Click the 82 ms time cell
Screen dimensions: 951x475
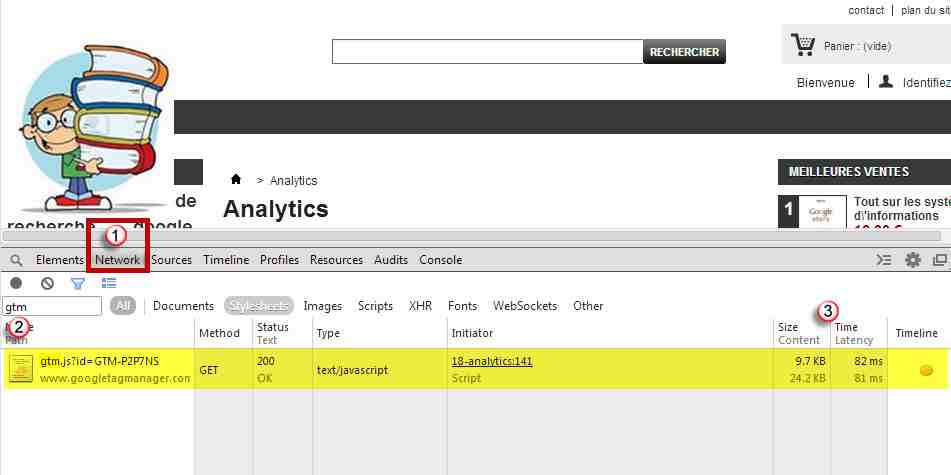(x=858, y=369)
